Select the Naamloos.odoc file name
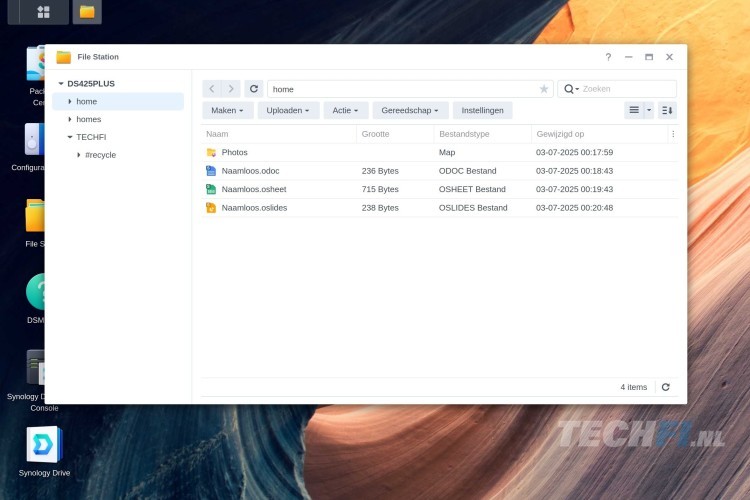Screen dimensions: 750x500 click(250, 171)
